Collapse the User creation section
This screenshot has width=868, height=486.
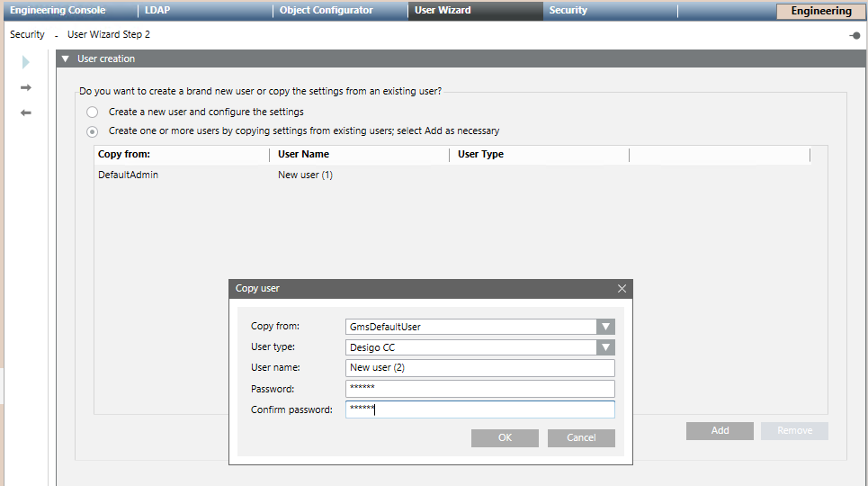pos(66,59)
